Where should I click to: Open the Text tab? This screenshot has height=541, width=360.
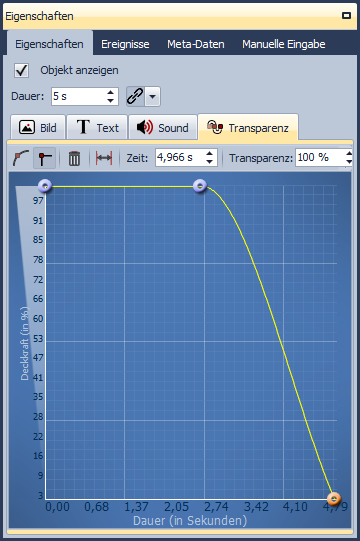click(97, 127)
